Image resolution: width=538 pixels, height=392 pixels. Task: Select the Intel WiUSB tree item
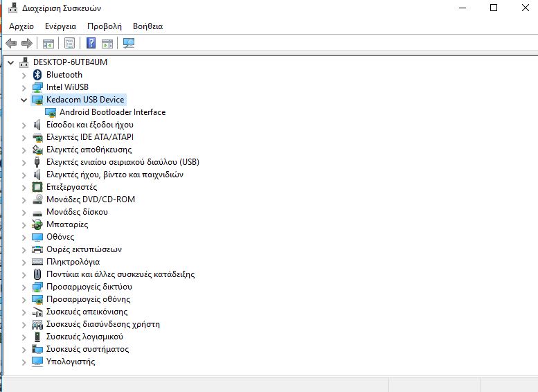(x=67, y=87)
